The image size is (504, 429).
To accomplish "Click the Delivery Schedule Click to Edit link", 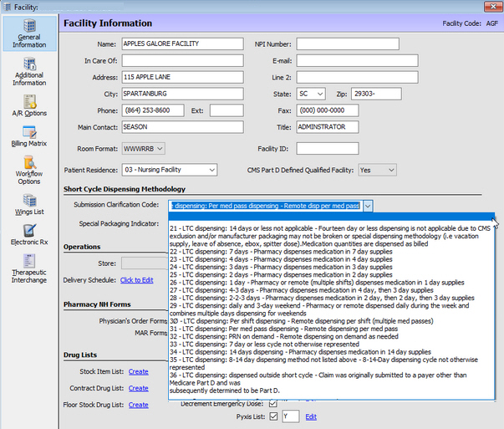I will pos(136,280).
